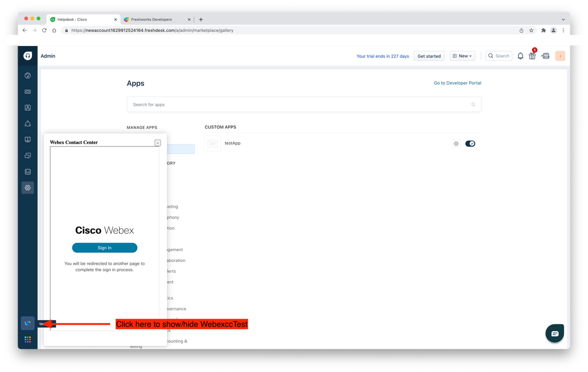Open the Chrome three-dot menu

[563, 30]
